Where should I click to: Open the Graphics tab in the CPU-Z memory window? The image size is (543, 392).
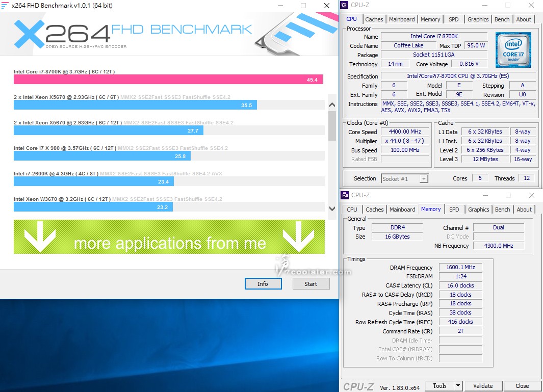[x=479, y=210]
